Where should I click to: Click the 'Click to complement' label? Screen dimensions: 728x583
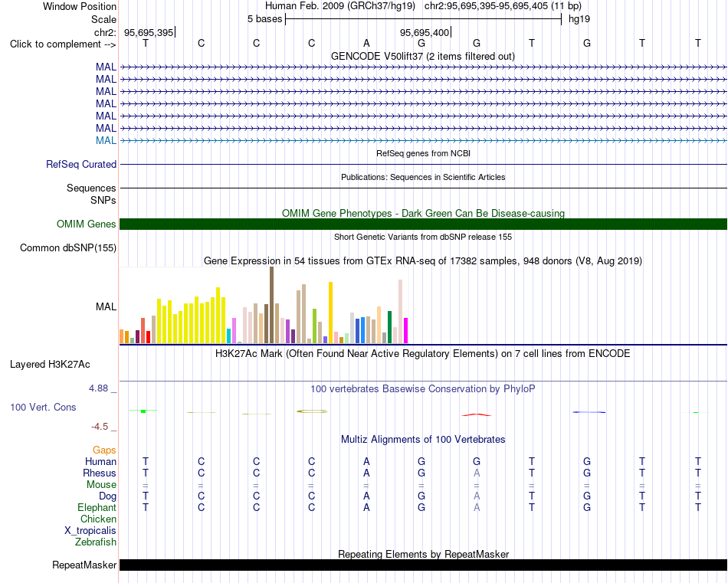click(63, 44)
